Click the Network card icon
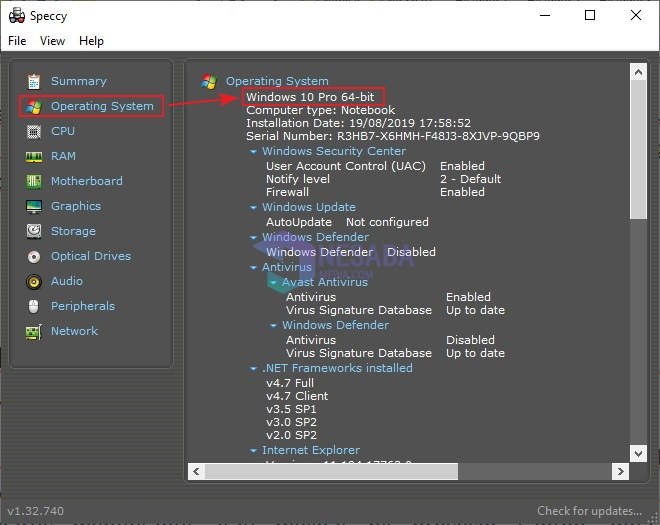 tap(34, 332)
